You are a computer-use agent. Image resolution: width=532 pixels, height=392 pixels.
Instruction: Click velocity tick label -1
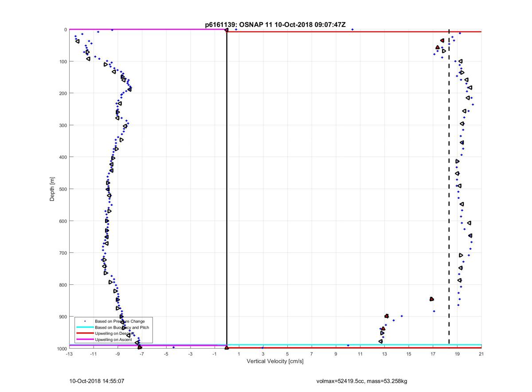[215, 354]
